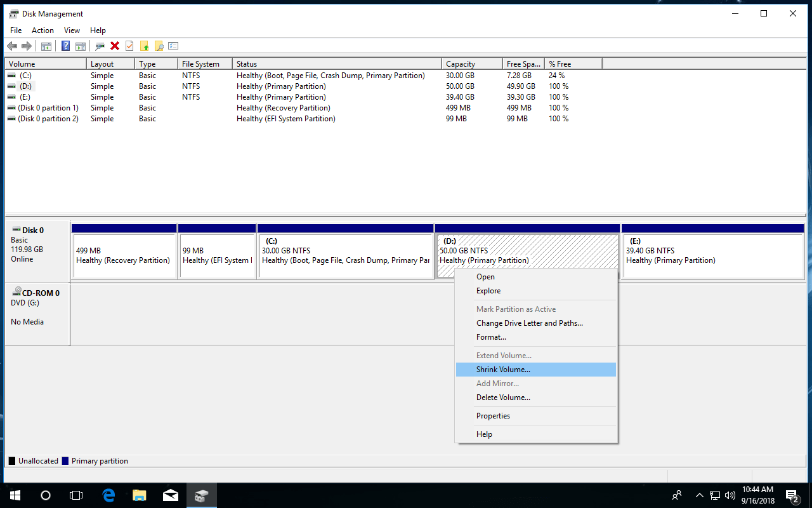
Task: Choose Shrink Volume from context menu
Action: (503, 370)
